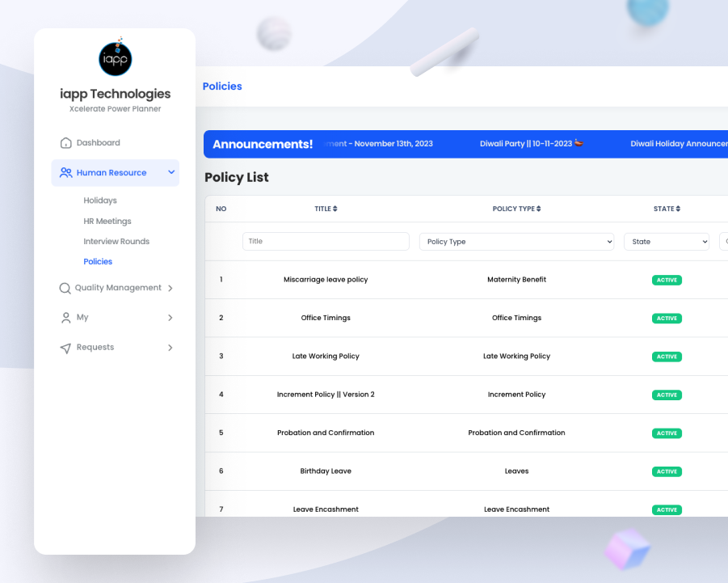Click the My profile person icon

coord(66,318)
